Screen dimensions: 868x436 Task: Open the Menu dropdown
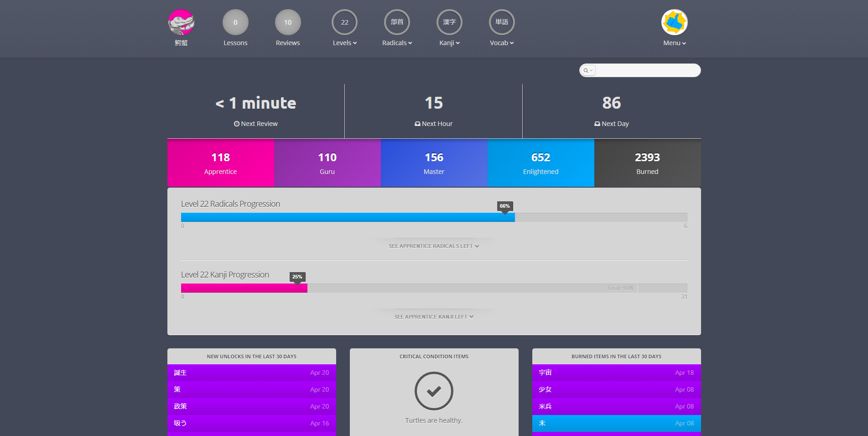click(674, 42)
